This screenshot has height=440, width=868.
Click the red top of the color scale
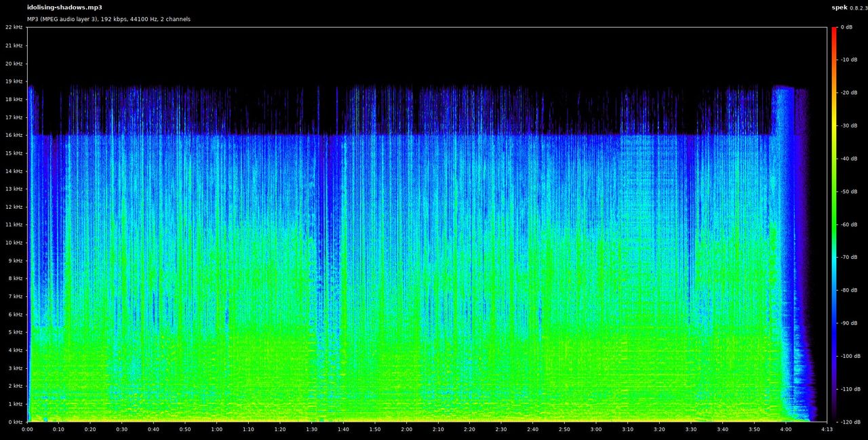click(x=834, y=31)
